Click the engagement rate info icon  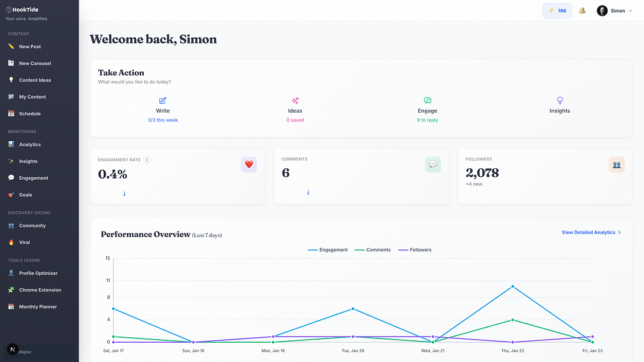(x=147, y=160)
